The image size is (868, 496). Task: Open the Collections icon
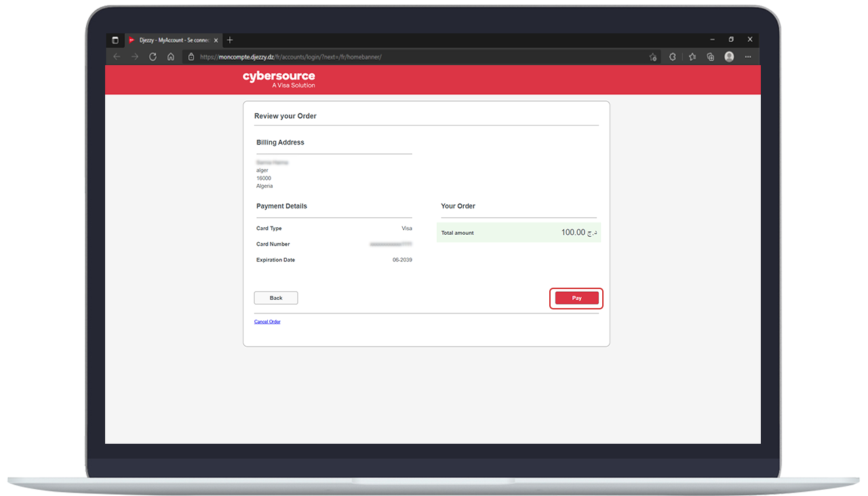[711, 57]
